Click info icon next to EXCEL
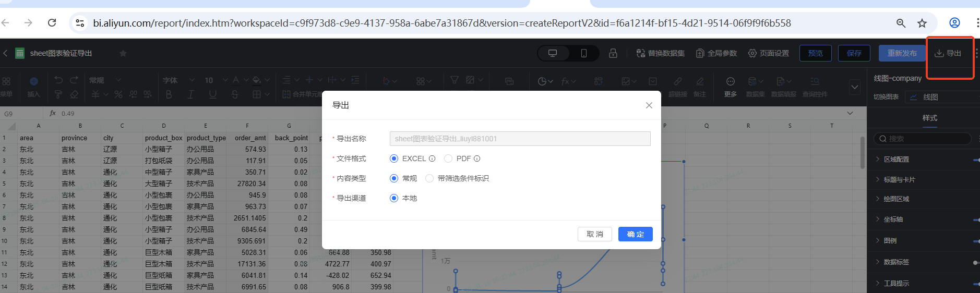 pos(432,158)
